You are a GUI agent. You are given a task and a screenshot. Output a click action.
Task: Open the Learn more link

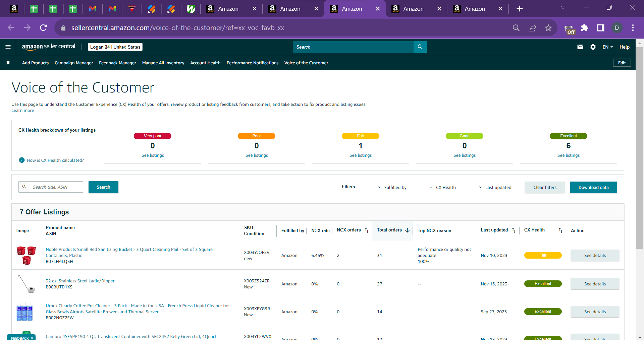[x=22, y=111]
